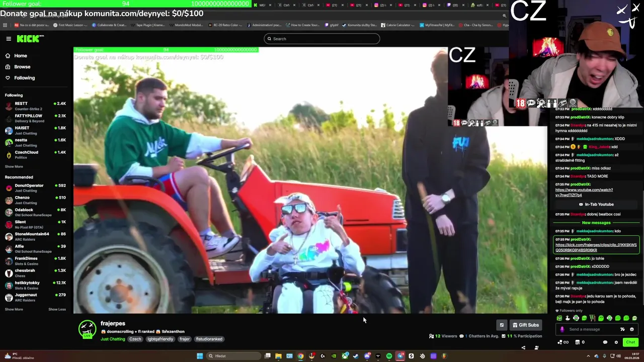The image size is (644, 362).
Task: Select the lgbtqafriendly tag
Action: tap(160, 339)
